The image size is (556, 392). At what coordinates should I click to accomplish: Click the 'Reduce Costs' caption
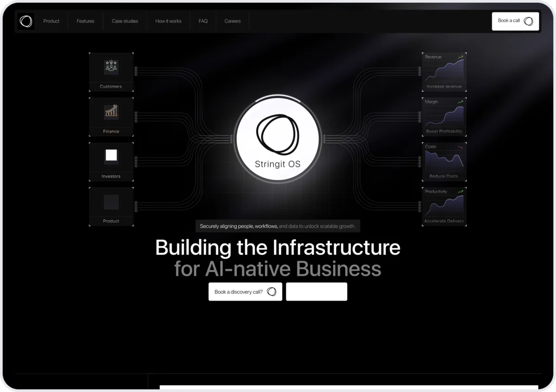coord(444,176)
